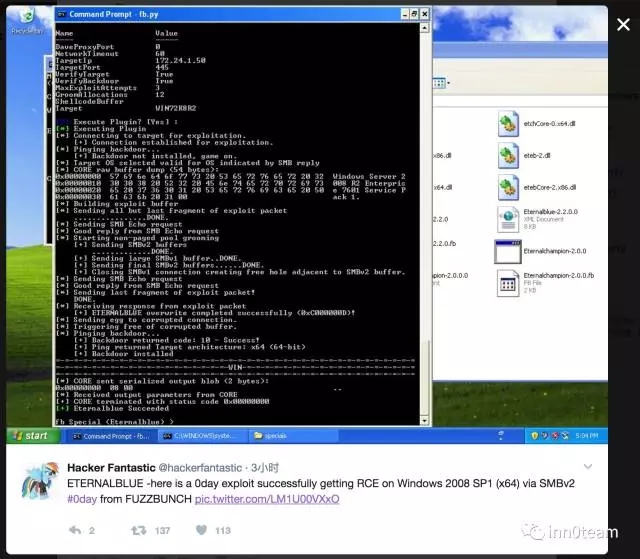The width and height of the screenshot is (640, 559).
Task: Click the TargetIp value 172.24.1.50
Action: pos(180,60)
